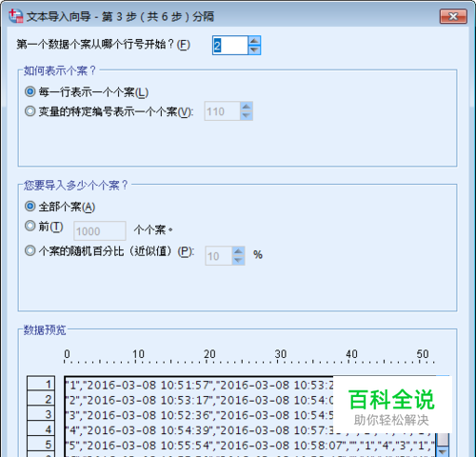Image resolution: width=476 pixels, height=457 pixels.
Task: Close the Text Import Wizard dialog
Action: [453, 16]
